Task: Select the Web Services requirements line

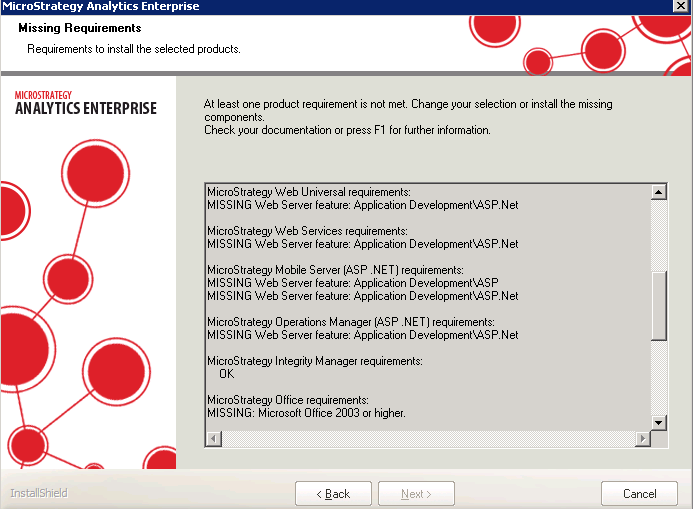Action: 307,231
